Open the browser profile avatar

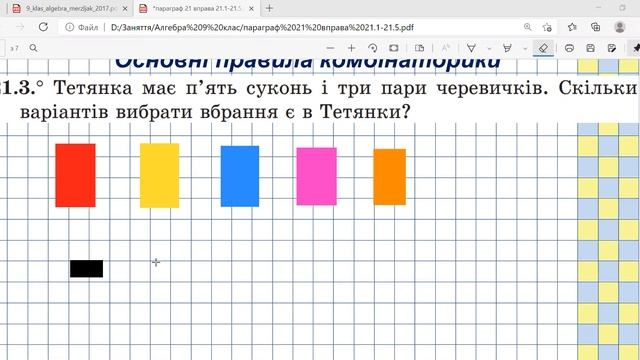(x=620, y=27)
